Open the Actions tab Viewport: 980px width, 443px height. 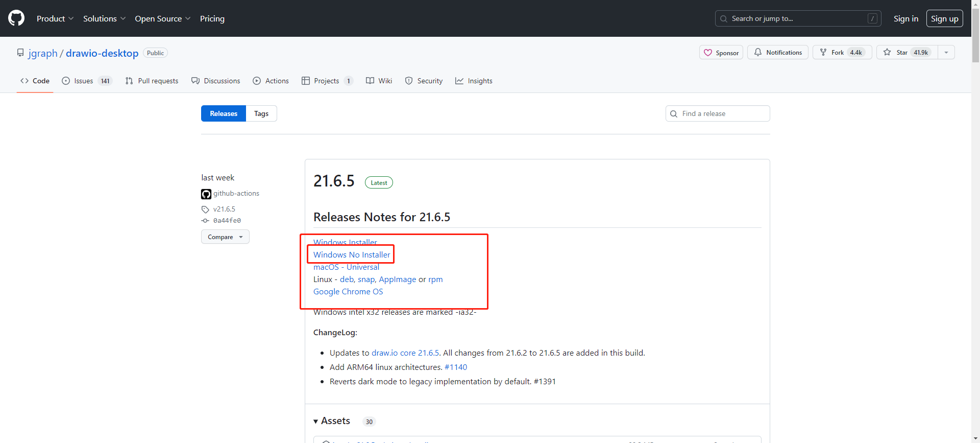[x=271, y=81]
